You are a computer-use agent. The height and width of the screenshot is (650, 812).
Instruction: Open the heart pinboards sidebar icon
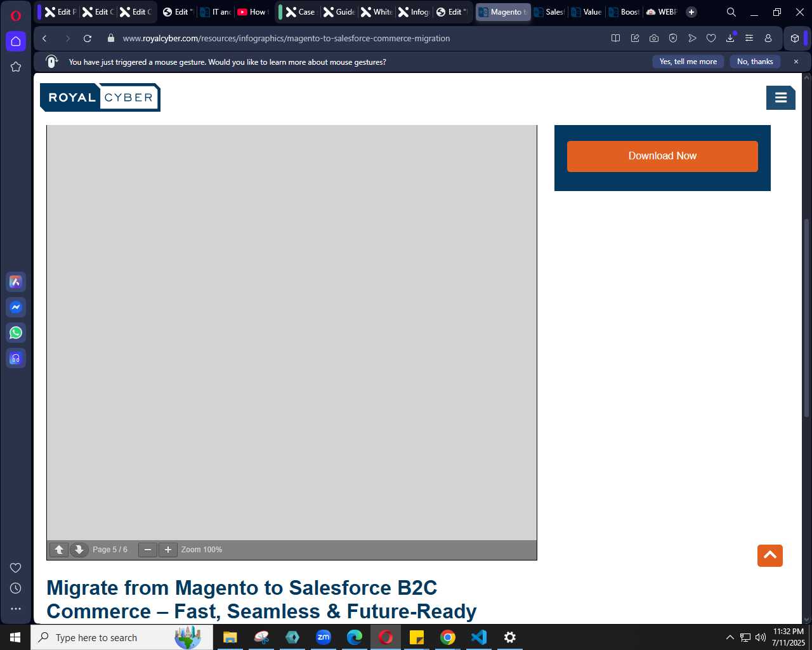(16, 567)
